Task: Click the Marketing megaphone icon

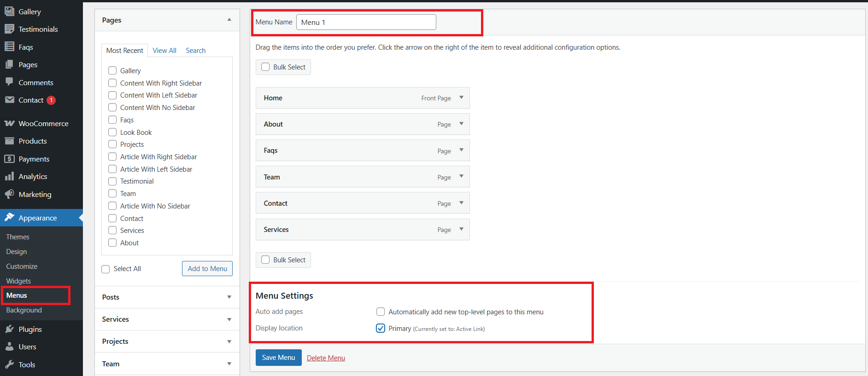Action: click(x=9, y=194)
